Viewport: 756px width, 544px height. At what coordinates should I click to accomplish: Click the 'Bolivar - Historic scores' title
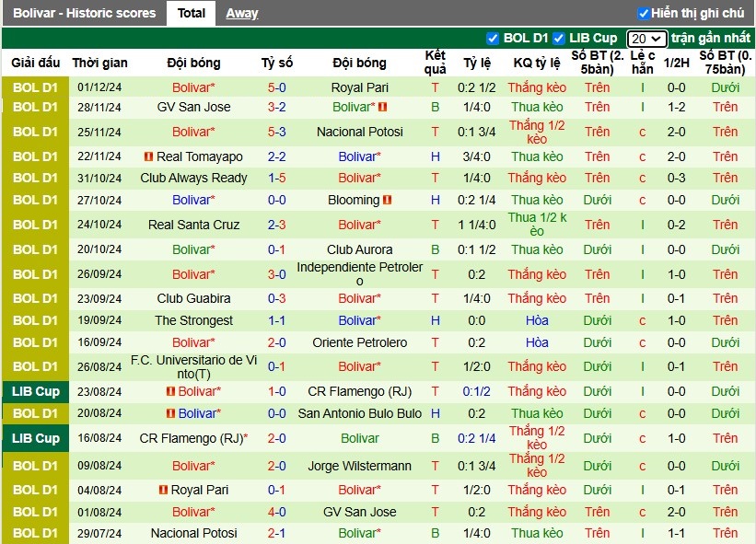(85, 14)
